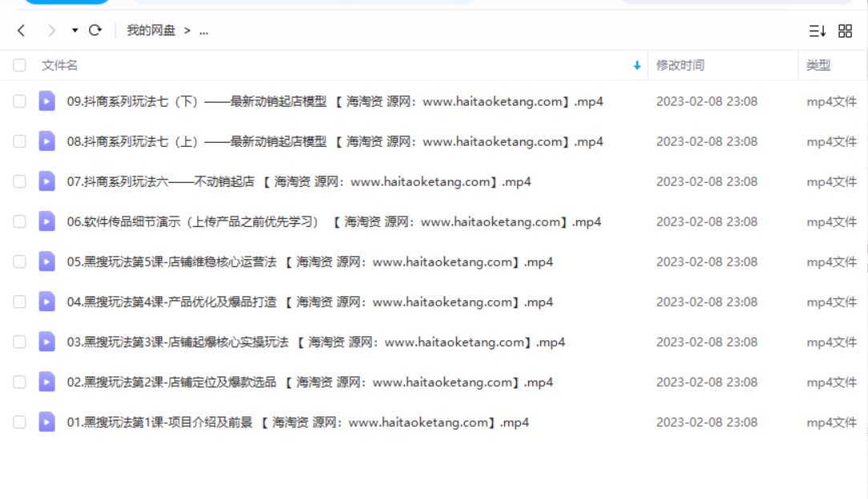Image resolution: width=868 pixels, height=499 pixels.
Task: Go forward to next folder
Action: (51, 30)
